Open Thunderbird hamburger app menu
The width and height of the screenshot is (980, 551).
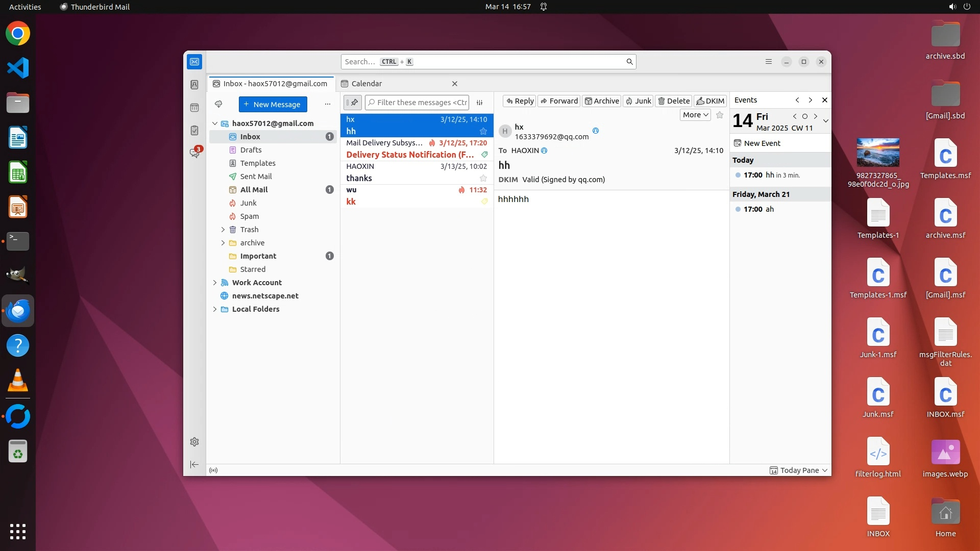pyautogui.click(x=768, y=62)
